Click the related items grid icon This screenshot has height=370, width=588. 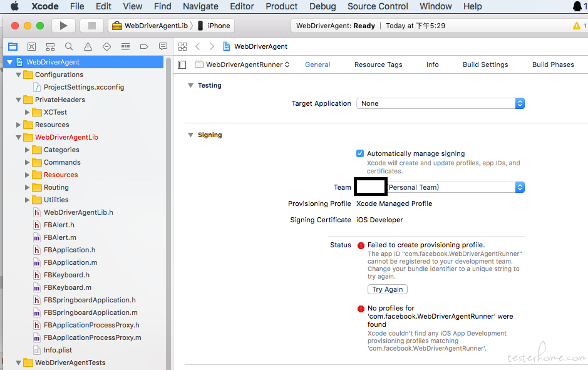(x=183, y=47)
